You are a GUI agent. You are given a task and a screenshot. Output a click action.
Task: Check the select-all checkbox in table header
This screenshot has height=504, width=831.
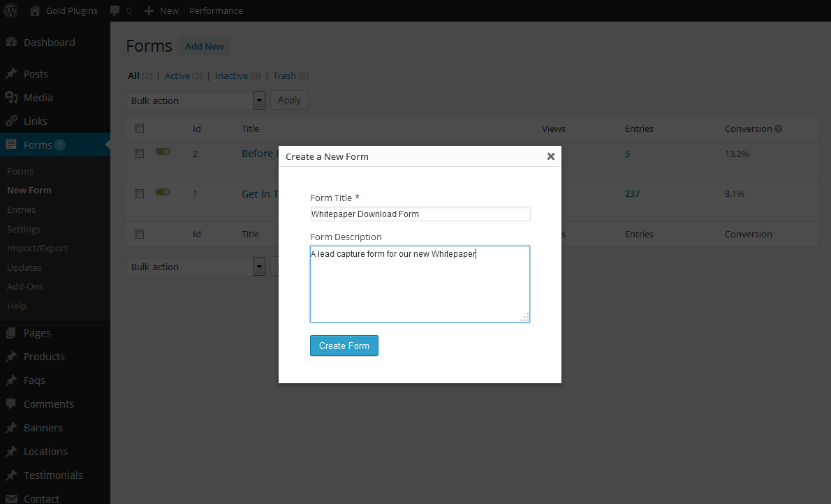139,128
